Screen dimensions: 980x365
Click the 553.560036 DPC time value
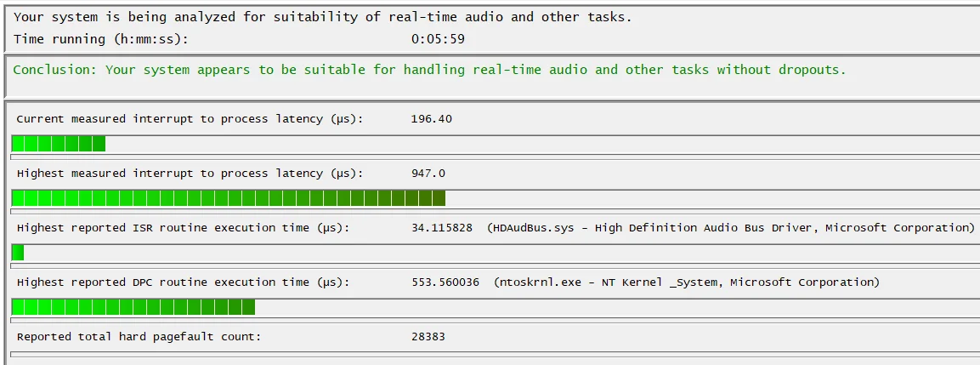pyautogui.click(x=445, y=282)
